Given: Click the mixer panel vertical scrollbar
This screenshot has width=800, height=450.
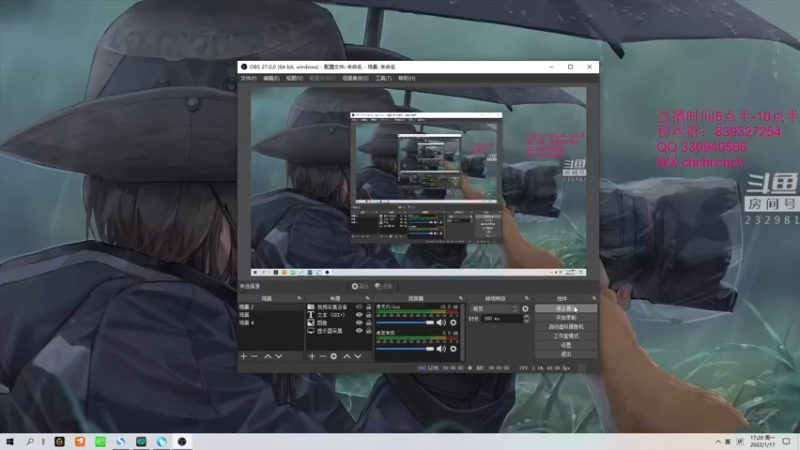Looking at the screenshot, I should pyautogui.click(x=463, y=333).
